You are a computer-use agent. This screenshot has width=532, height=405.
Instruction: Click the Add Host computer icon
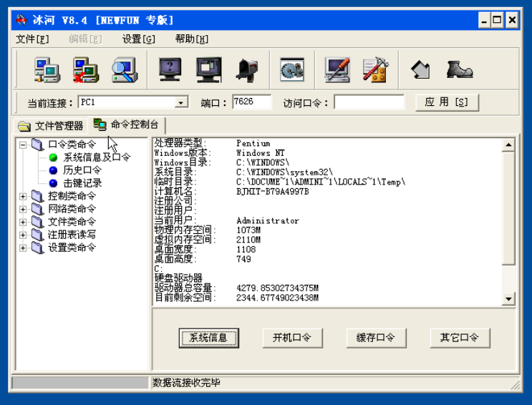tap(47, 70)
